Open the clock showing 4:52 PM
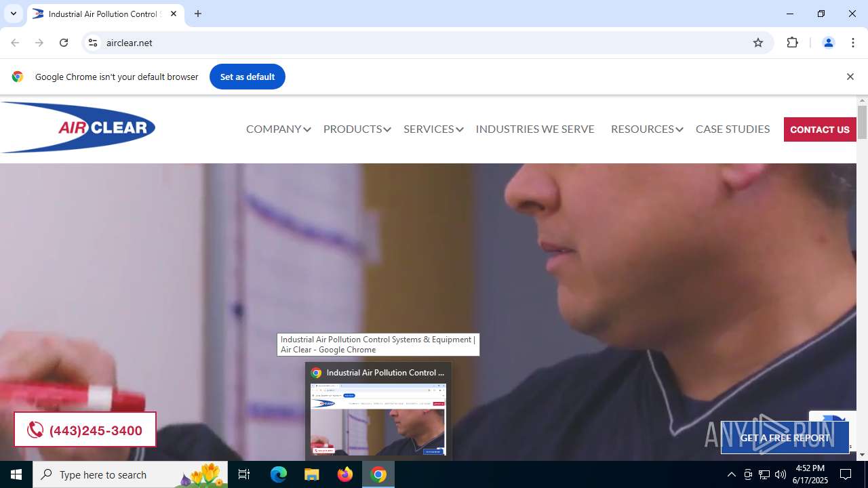The height and width of the screenshot is (488, 868). click(810, 474)
